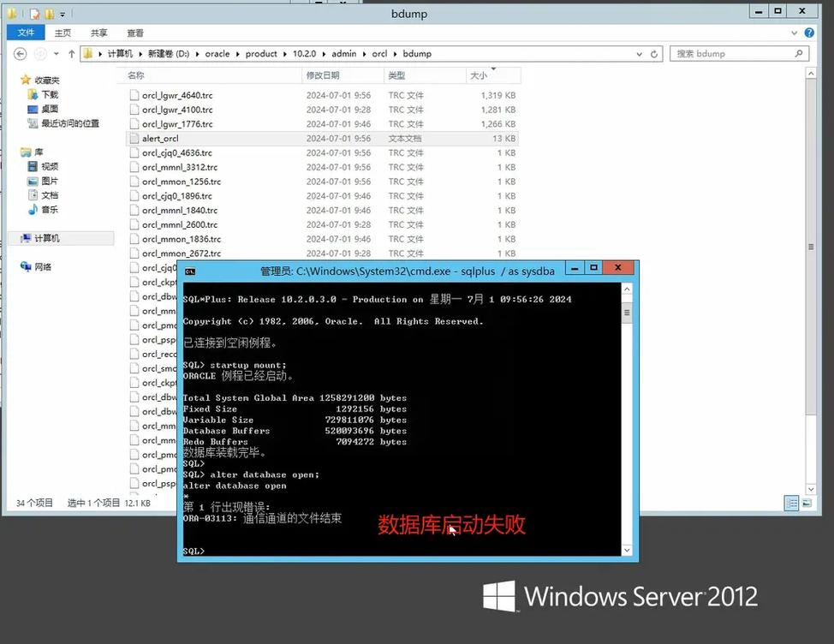Viewport: 834px width, 644px height.
Task: Switch to details view using status bar icon
Action: click(789, 503)
